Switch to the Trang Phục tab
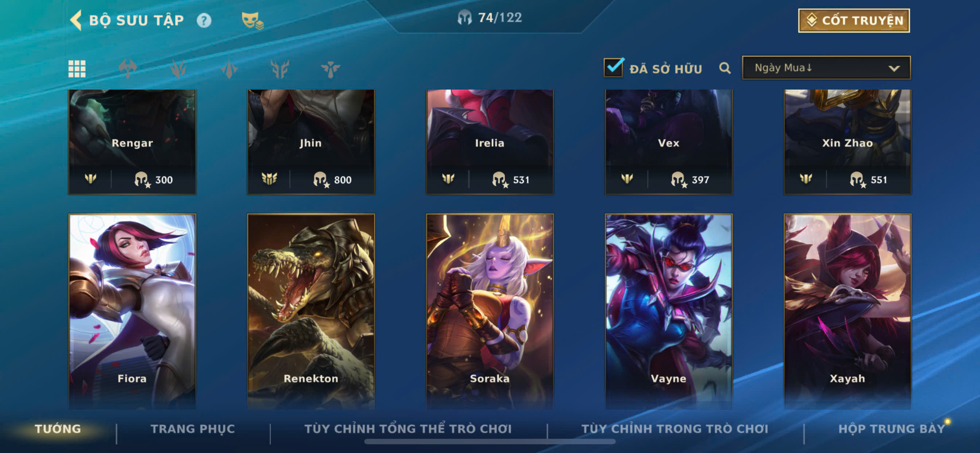Viewport: 980px width, 453px height. coord(193,429)
